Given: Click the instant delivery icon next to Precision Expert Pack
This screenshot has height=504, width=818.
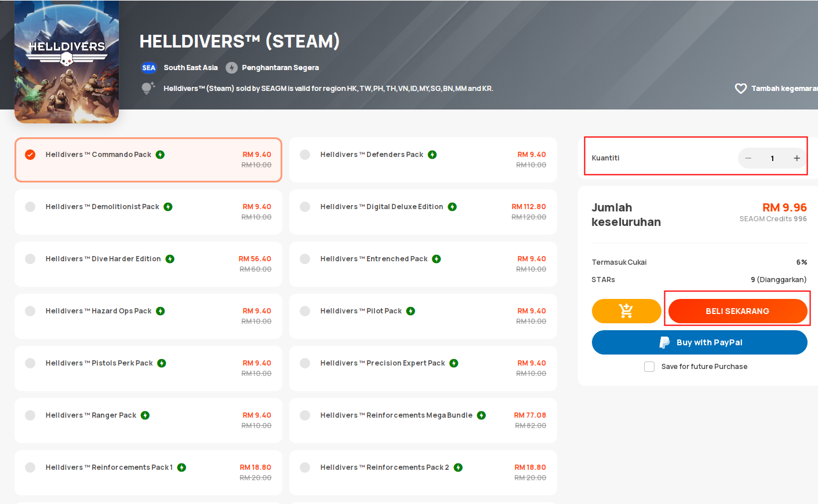Looking at the screenshot, I should coord(454,363).
